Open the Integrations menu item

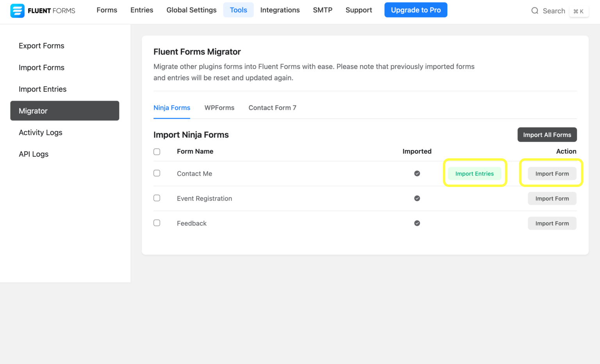280,10
